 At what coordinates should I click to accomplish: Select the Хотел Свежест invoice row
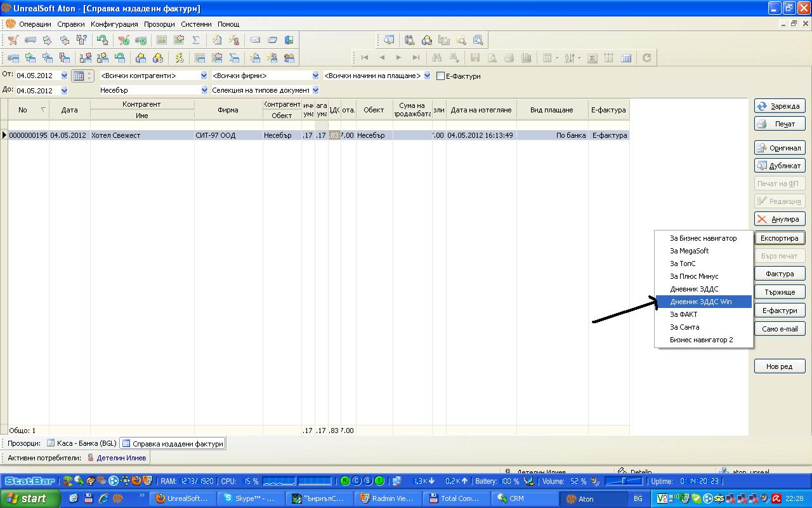pos(115,135)
